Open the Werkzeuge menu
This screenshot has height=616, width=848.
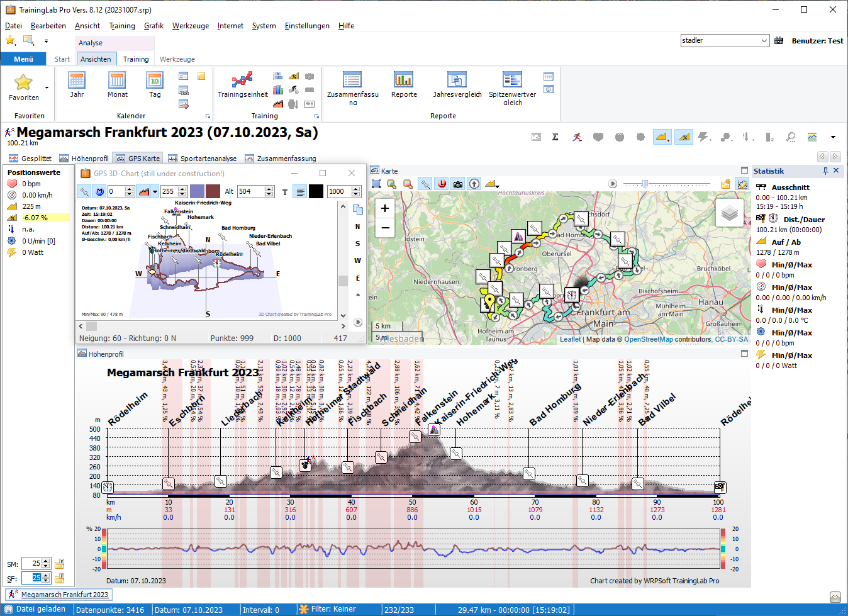tap(191, 26)
